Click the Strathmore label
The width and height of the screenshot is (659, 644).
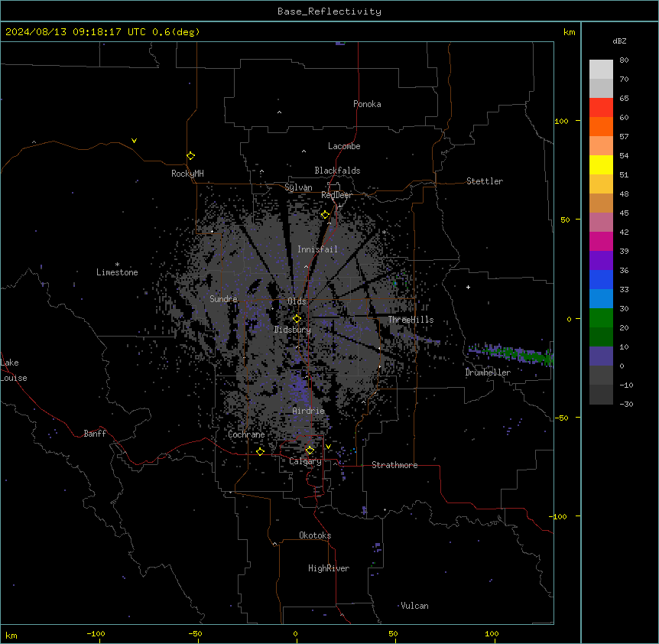click(394, 465)
